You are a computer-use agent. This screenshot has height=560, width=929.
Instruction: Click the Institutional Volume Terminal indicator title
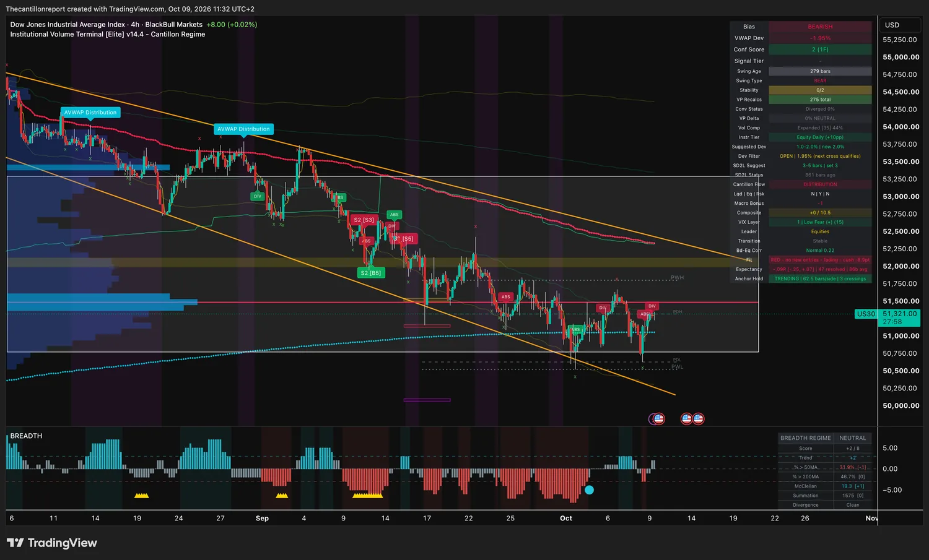108,35
